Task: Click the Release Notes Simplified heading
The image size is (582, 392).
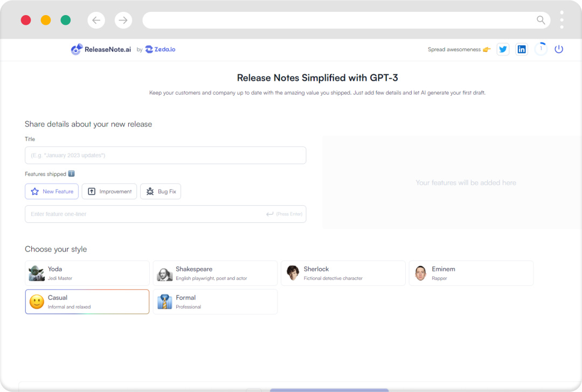Action: (317, 78)
